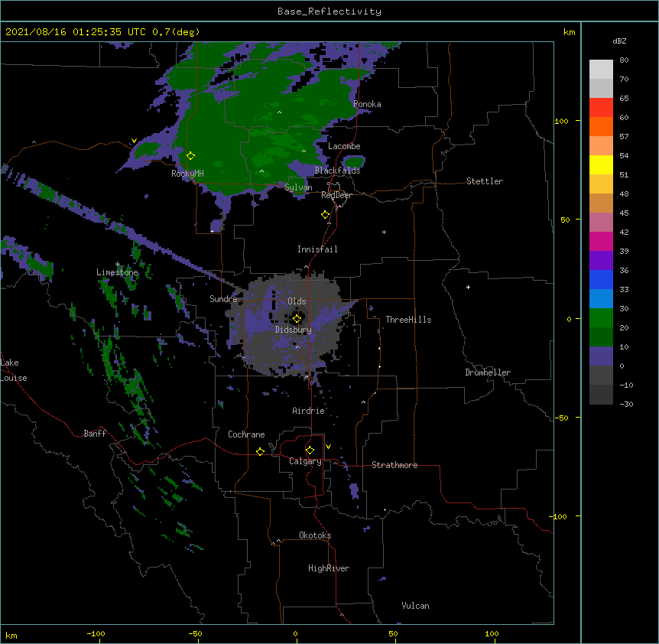Screen dimensions: 659x644
Task: Select the Lacombe city label
Action: [344, 146]
